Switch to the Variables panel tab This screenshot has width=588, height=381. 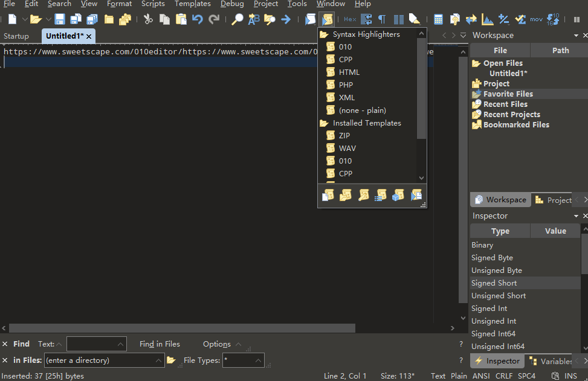point(551,361)
